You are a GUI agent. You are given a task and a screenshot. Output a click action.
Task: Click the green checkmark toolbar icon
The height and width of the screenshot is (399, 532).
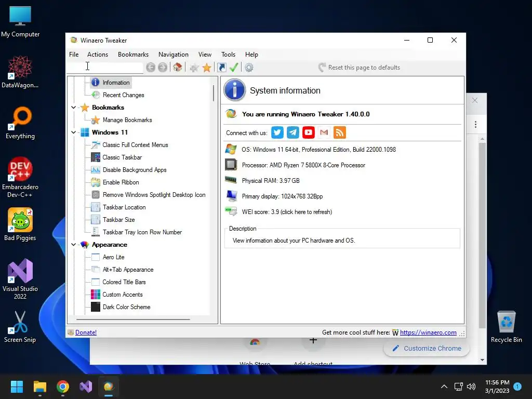234,67
